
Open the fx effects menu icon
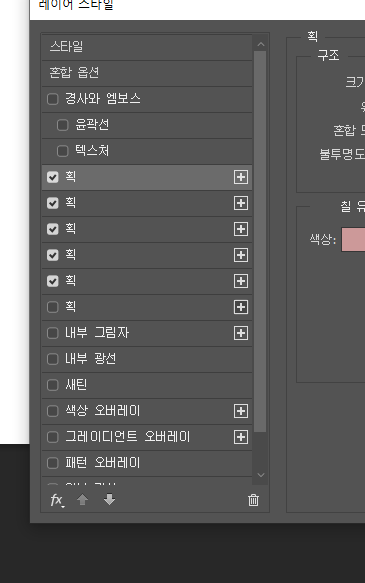coord(57,500)
